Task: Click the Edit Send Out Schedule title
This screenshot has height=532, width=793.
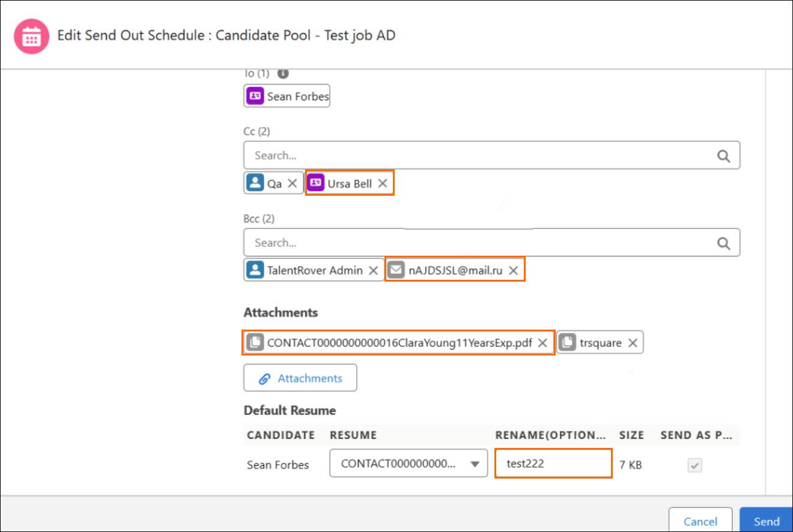Action: (226, 35)
